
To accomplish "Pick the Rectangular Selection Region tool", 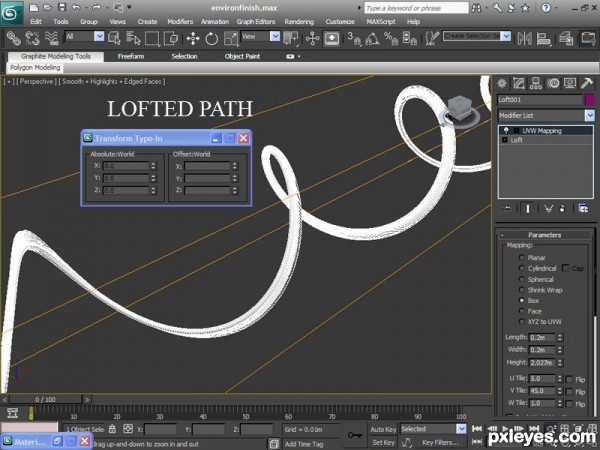I will [152, 38].
